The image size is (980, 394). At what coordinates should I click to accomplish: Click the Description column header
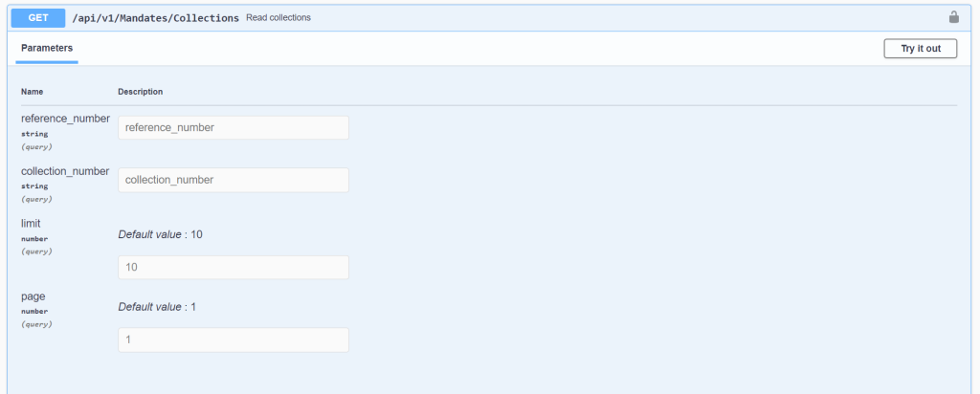click(x=140, y=92)
